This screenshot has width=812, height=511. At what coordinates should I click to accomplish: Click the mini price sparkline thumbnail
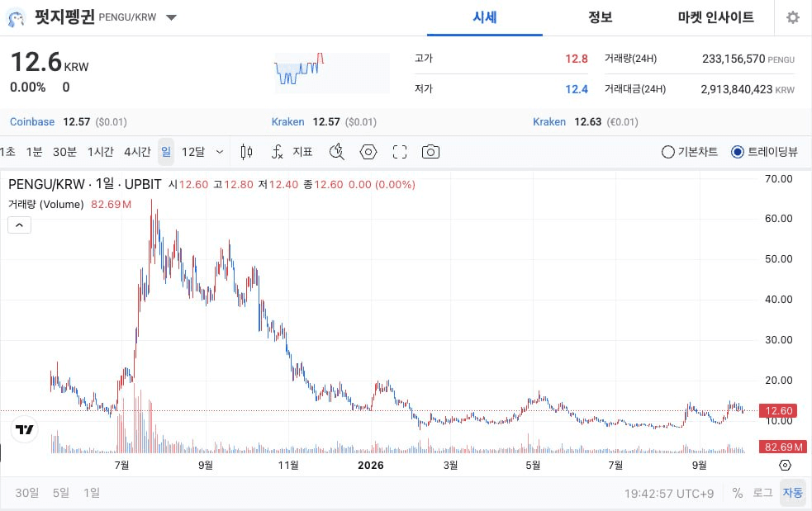pos(332,73)
